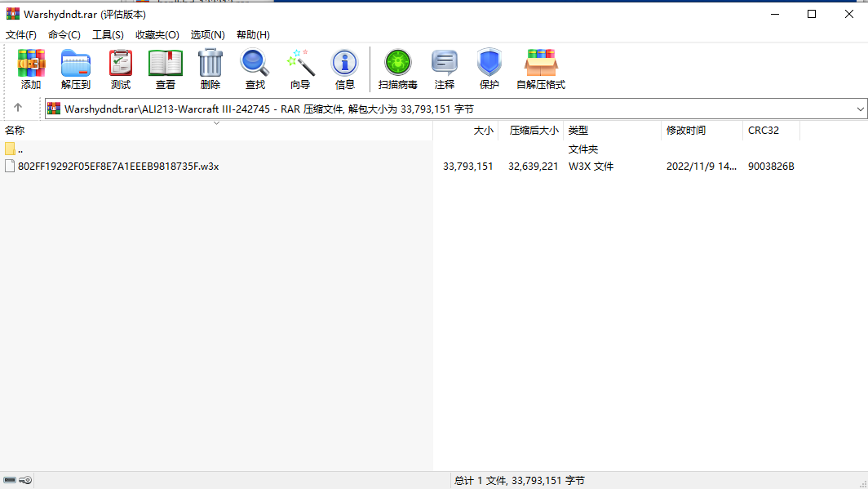Image resolution: width=868 pixels, height=489 pixels.
Task: Click the Extract To (解压到) icon
Action: coord(76,69)
